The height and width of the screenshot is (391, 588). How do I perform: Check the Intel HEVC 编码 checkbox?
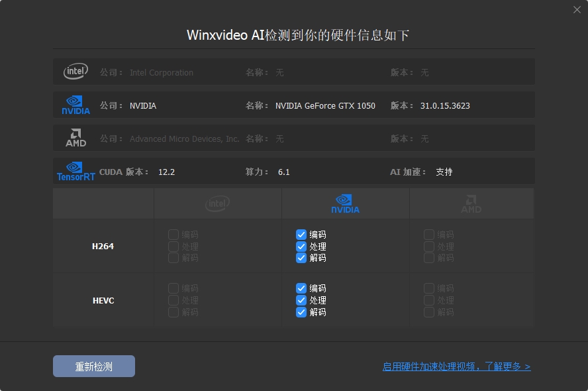pyautogui.click(x=173, y=288)
